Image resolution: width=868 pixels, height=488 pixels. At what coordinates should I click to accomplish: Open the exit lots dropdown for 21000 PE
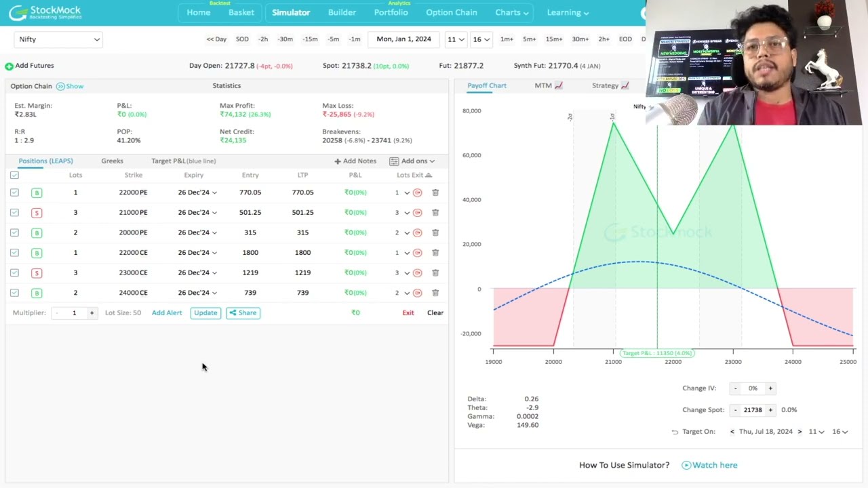point(403,213)
